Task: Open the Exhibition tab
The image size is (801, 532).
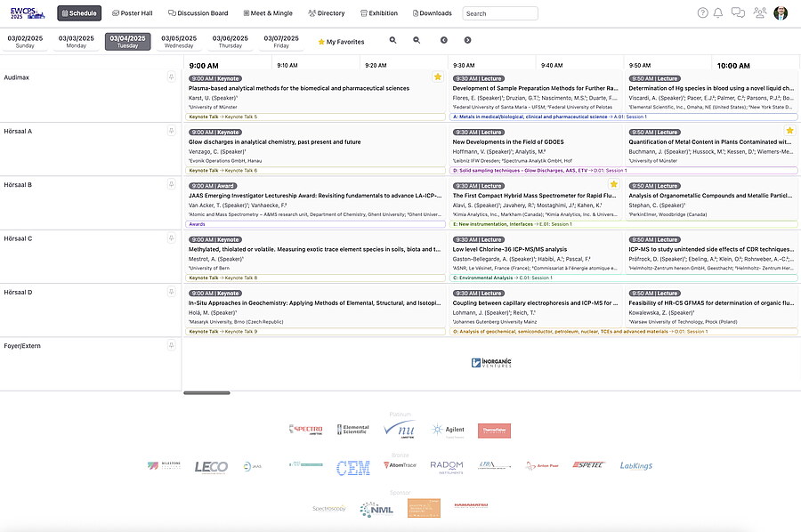Action: coord(379,13)
